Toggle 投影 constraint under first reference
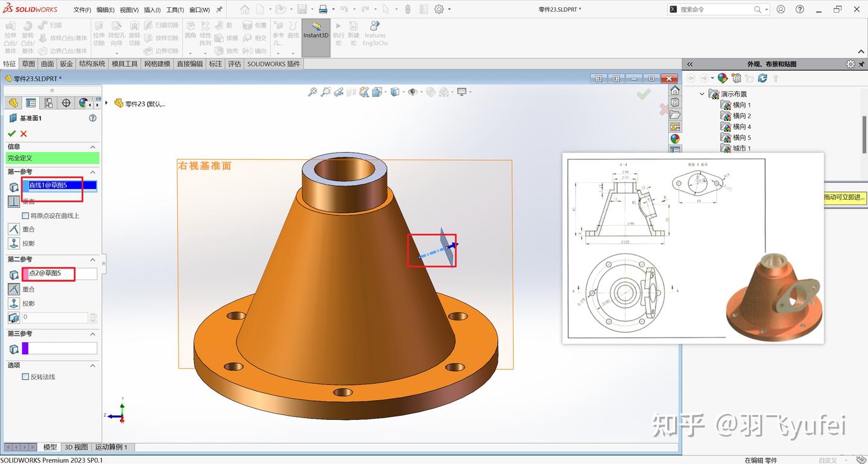Screen dimensions: 868x464 pyautogui.click(x=14, y=243)
